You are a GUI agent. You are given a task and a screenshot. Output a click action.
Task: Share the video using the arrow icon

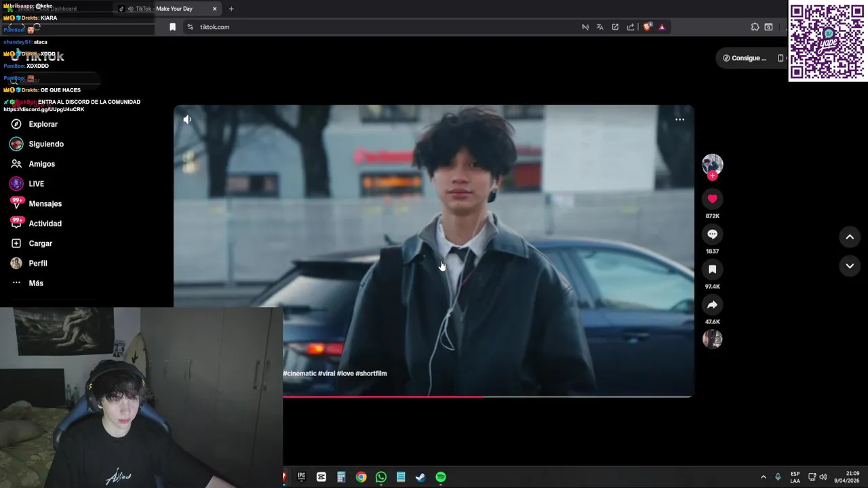click(712, 304)
